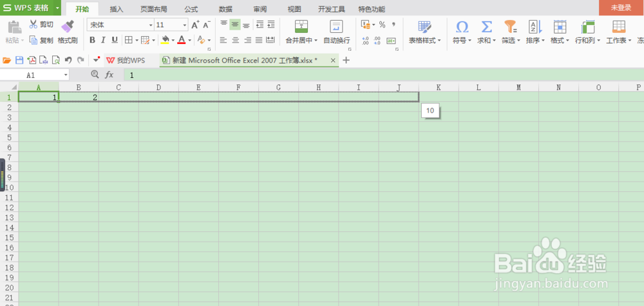
Task: Toggle italic formatting (I)
Action: click(x=104, y=40)
